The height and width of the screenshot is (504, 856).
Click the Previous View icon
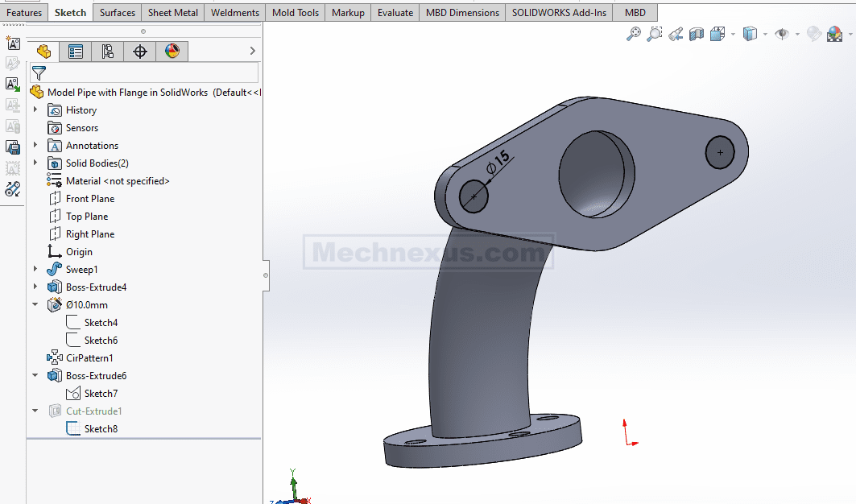pyautogui.click(x=676, y=34)
